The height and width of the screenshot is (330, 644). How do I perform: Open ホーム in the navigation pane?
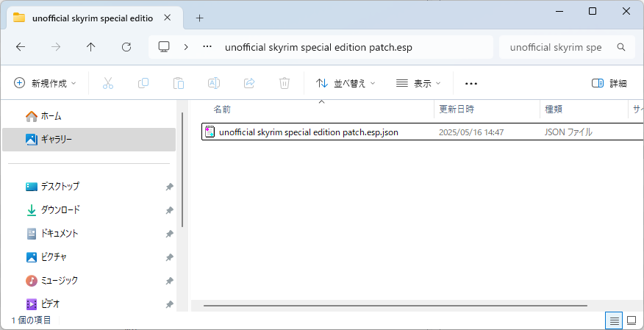[x=43, y=116]
